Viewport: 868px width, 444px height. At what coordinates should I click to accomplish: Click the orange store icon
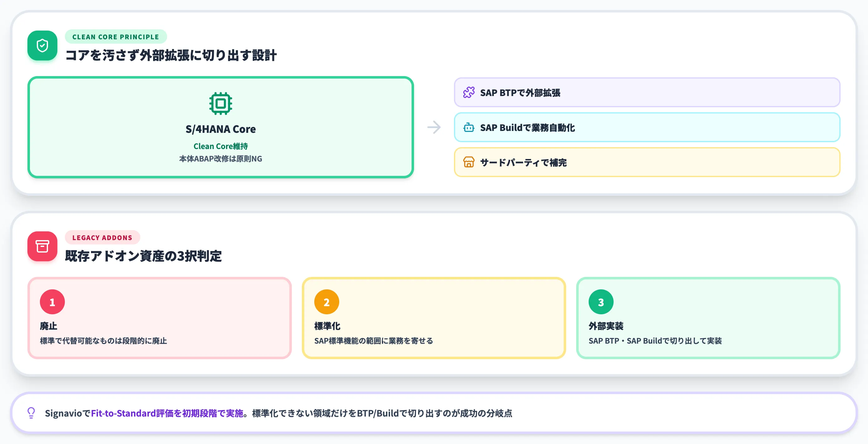(x=468, y=162)
